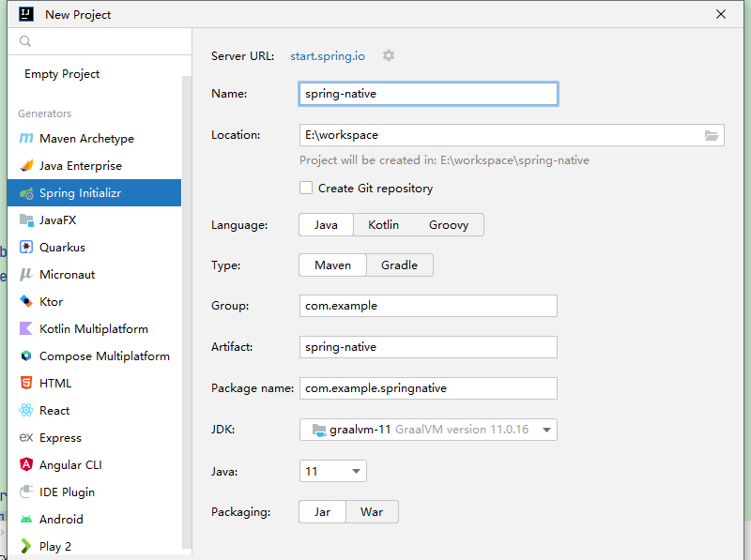The image size is (751, 560).
Task: Select Ktor generator text
Action: coord(52,302)
